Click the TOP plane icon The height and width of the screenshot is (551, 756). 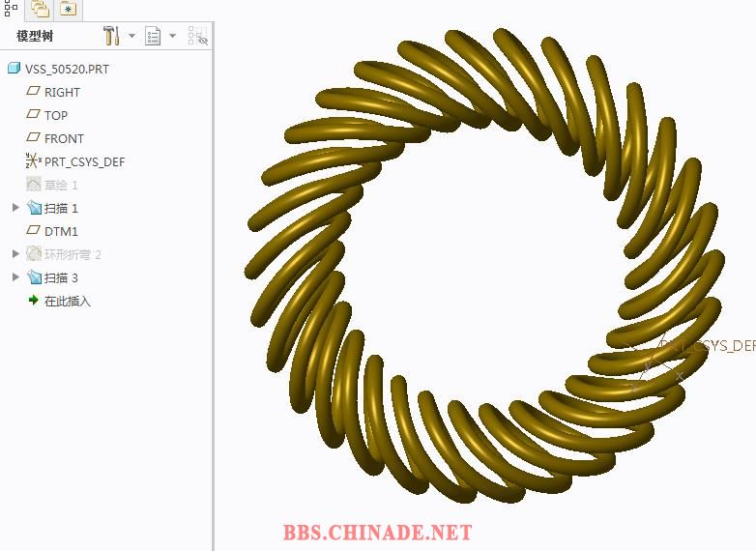pos(33,114)
